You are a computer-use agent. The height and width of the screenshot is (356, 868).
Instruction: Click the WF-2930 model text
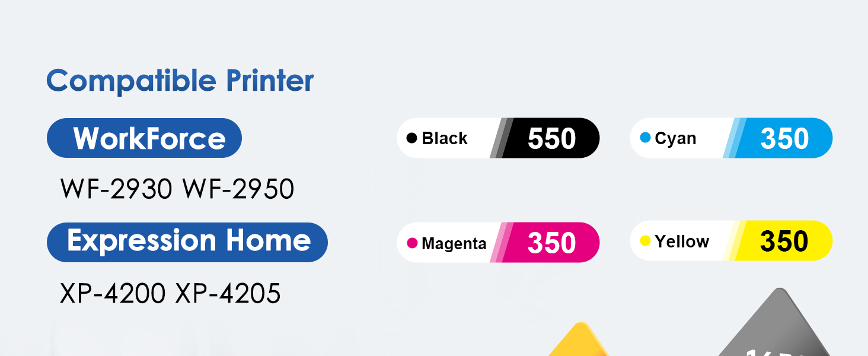point(116,189)
